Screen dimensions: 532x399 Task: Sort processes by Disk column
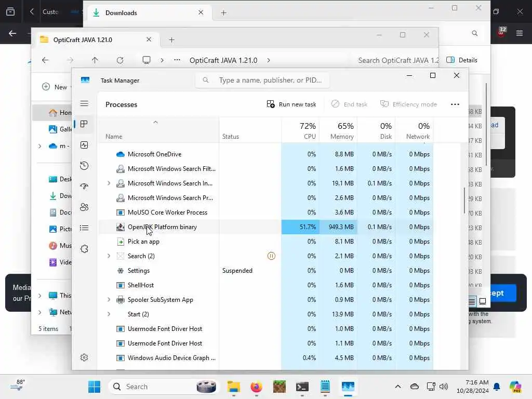(x=376, y=130)
